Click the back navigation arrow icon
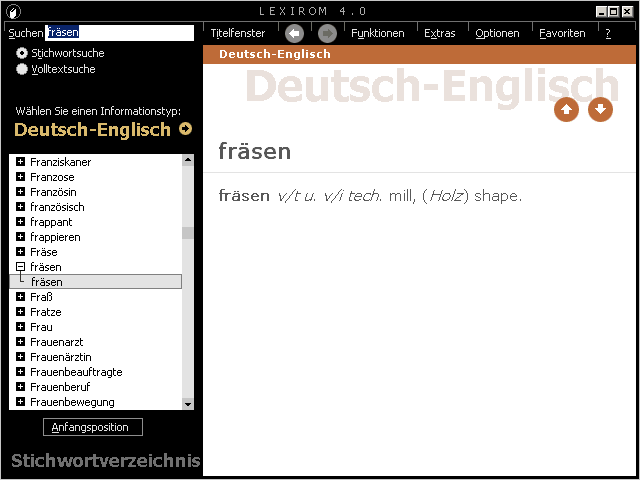The width and height of the screenshot is (640, 480). [x=294, y=33]
